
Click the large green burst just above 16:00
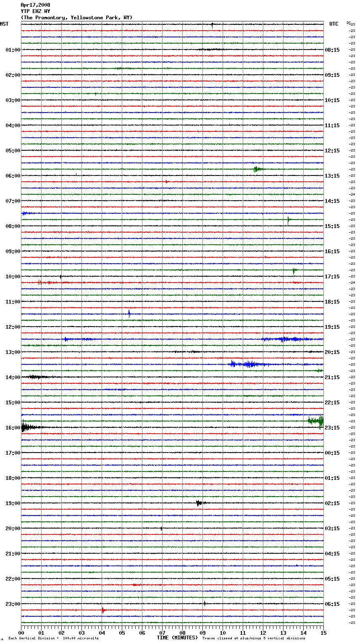pyautogui.click(x=316, y=421)
